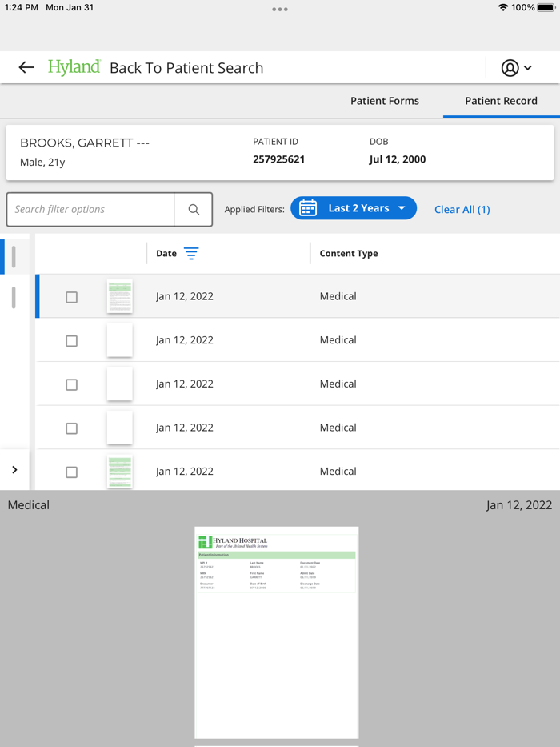This screenshot has height=747, width=560.
Task: Open the user account profile icon
Action: 510,67
